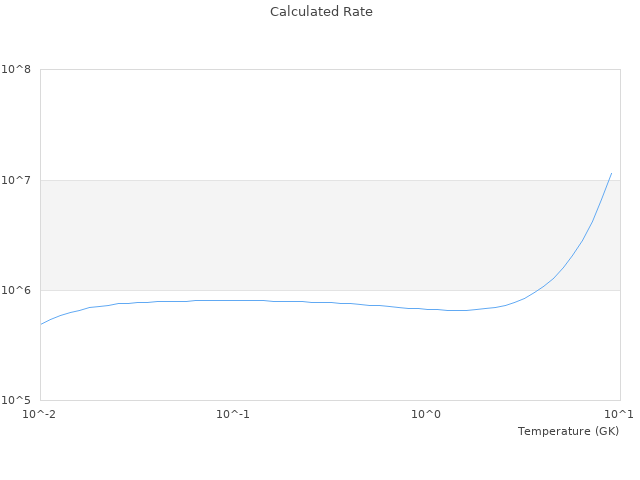Click the 10^7 y-axis tick label
Viewport: 640px width, 480px height.
pyautogui.click(x=16, y=180)
